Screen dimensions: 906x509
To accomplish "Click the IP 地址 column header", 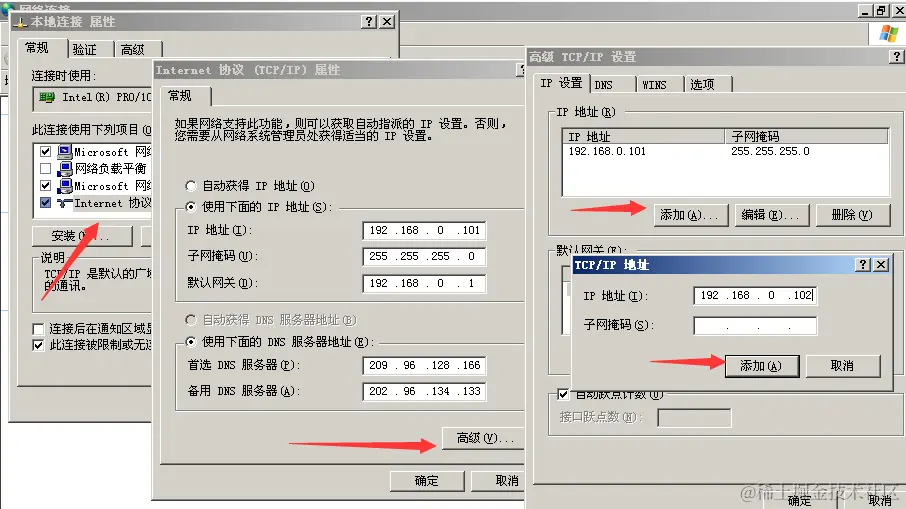I will click(x=644, y=136).
